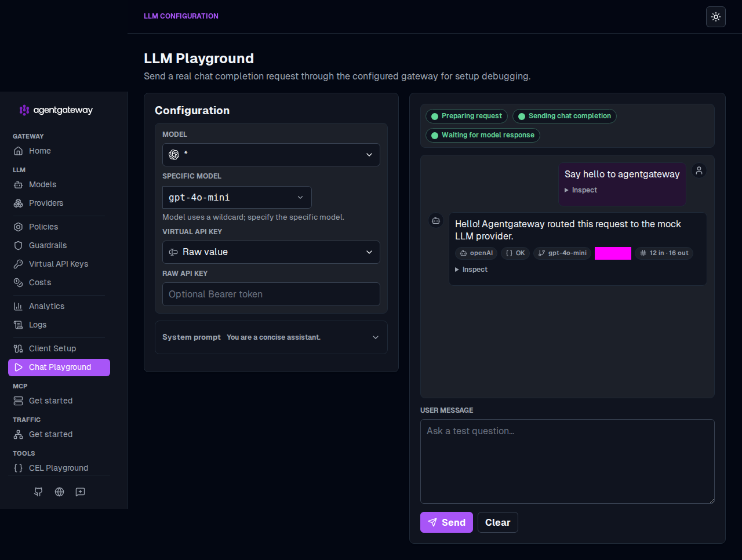Click the MCP Get started server icon

point(18,401)
